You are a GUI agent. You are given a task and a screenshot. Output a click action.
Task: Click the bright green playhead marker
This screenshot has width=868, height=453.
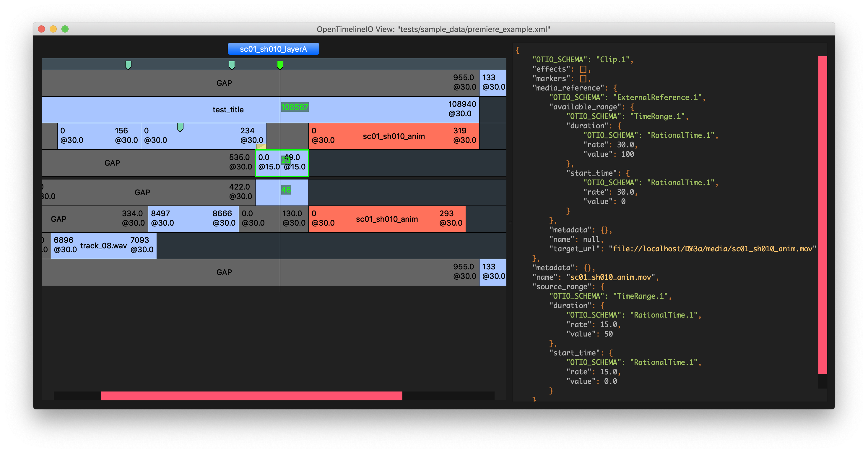point(280,64)
